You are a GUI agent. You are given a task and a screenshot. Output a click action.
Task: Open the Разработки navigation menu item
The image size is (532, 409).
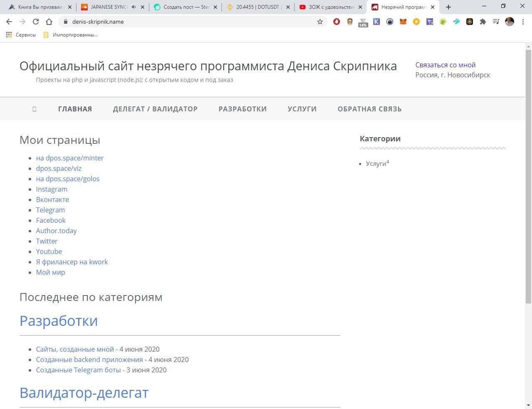242,109
